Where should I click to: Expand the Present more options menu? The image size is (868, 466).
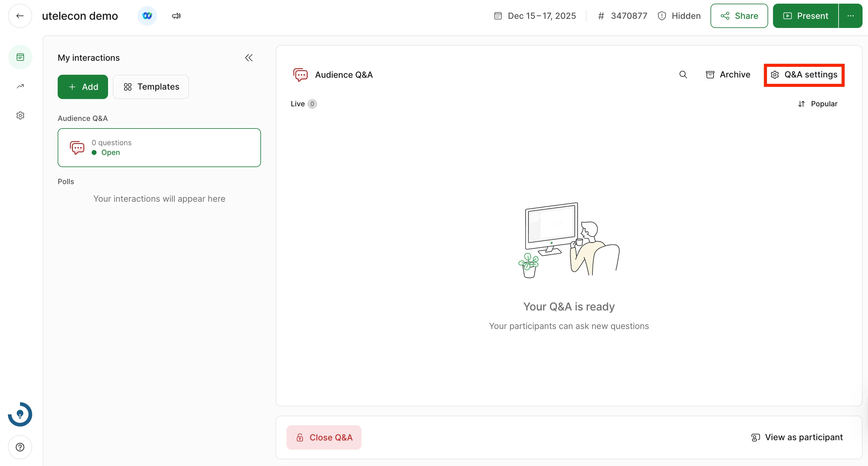click(x=850, y=16)
